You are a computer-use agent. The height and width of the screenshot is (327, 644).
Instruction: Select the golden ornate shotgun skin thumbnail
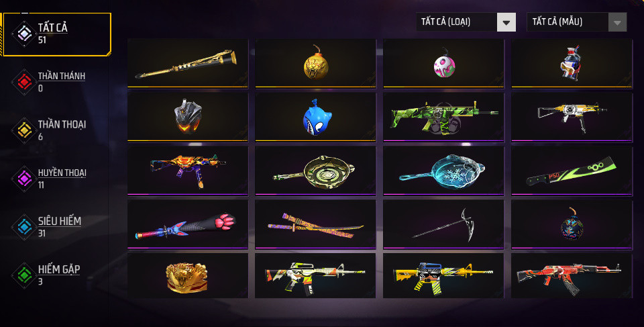coord(188,63)
